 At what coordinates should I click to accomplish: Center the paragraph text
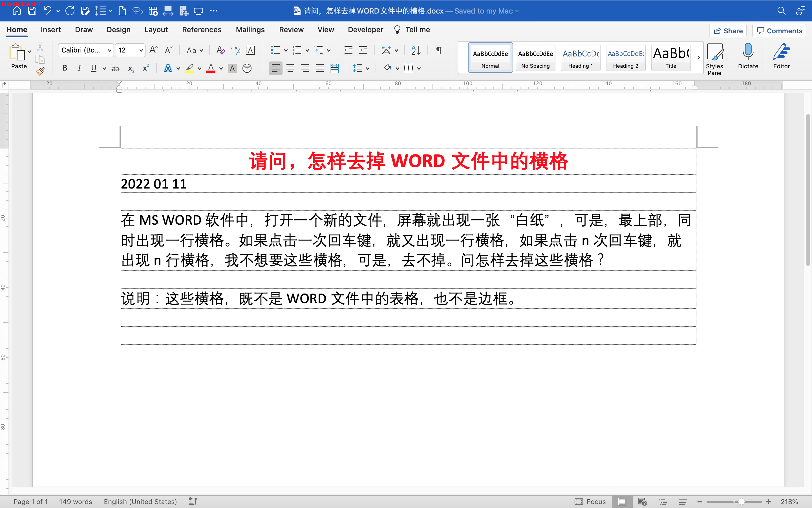click(x=290, y=68)
